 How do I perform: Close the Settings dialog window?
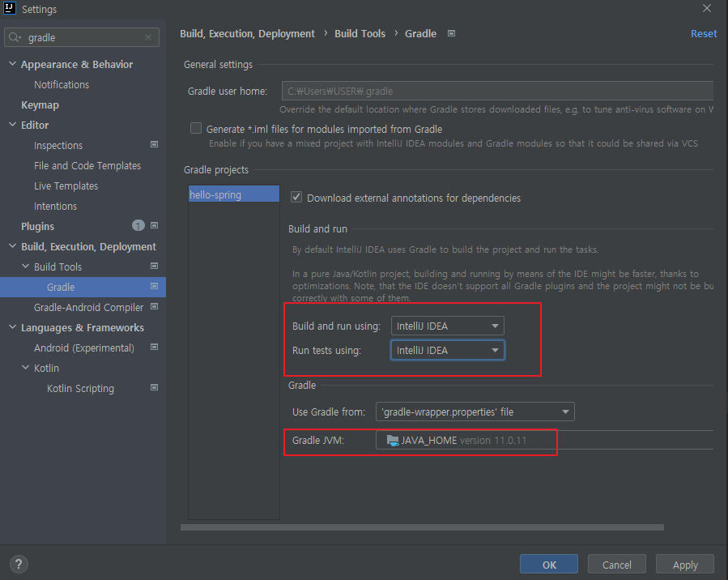pyautogui.click(x=707, y=8)
